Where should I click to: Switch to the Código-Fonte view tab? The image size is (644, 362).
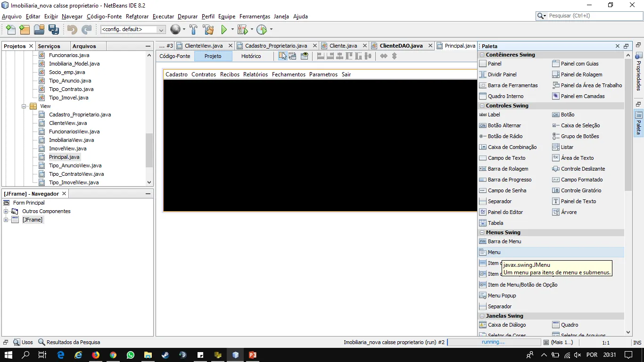coord(175,56)
